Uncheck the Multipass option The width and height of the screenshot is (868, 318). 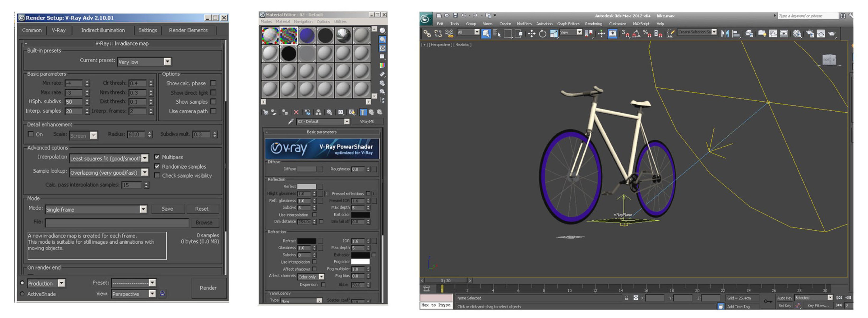pos(157,157)
